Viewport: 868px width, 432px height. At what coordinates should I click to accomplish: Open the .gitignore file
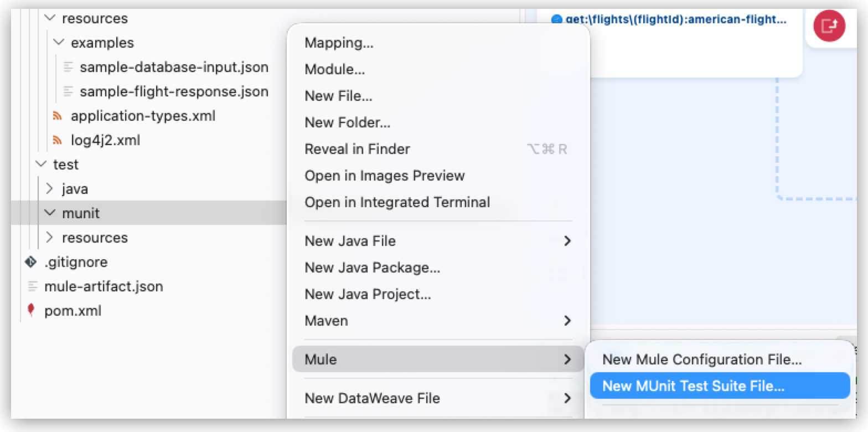tap(76, 262)
